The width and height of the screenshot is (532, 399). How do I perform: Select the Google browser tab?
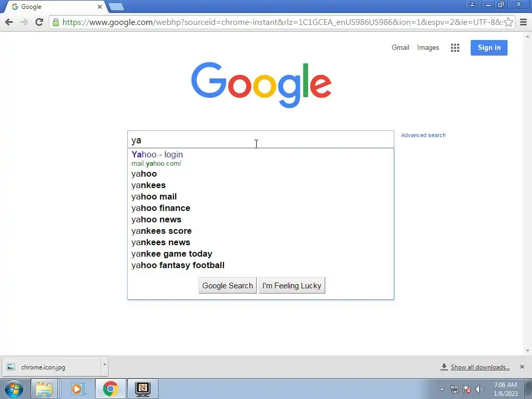pos(54,7)
